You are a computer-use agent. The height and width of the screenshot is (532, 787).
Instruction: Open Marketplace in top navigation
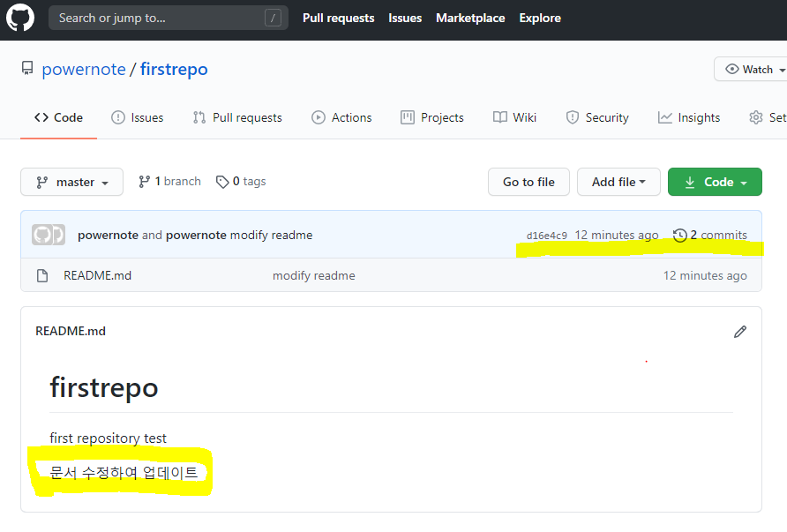pyautogui.click(x=470, y=18)
